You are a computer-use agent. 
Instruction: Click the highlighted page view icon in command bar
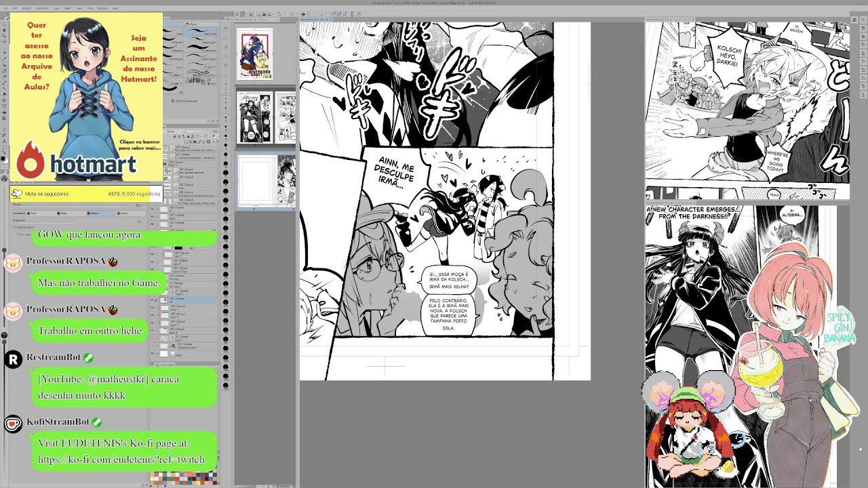click(x=242, y=14)
